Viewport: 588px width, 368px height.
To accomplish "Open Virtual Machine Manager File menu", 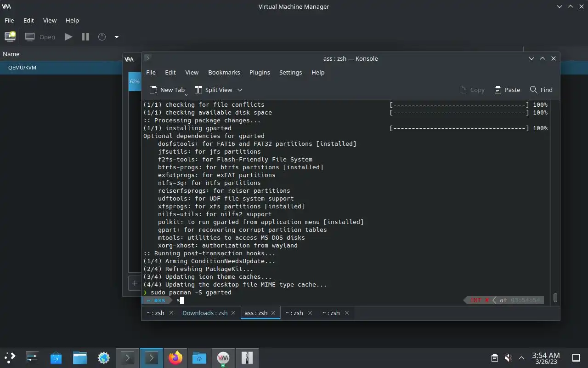I will click(9, 20).
